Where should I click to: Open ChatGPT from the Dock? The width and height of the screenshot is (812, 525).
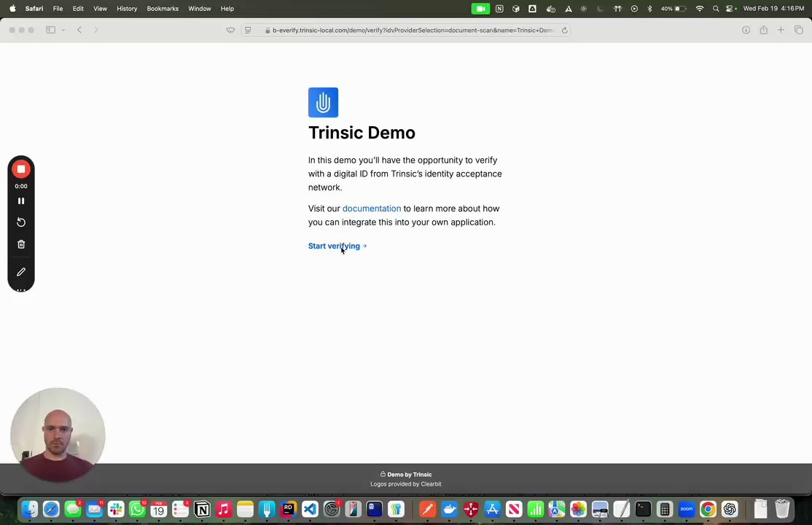coord(730,510)
